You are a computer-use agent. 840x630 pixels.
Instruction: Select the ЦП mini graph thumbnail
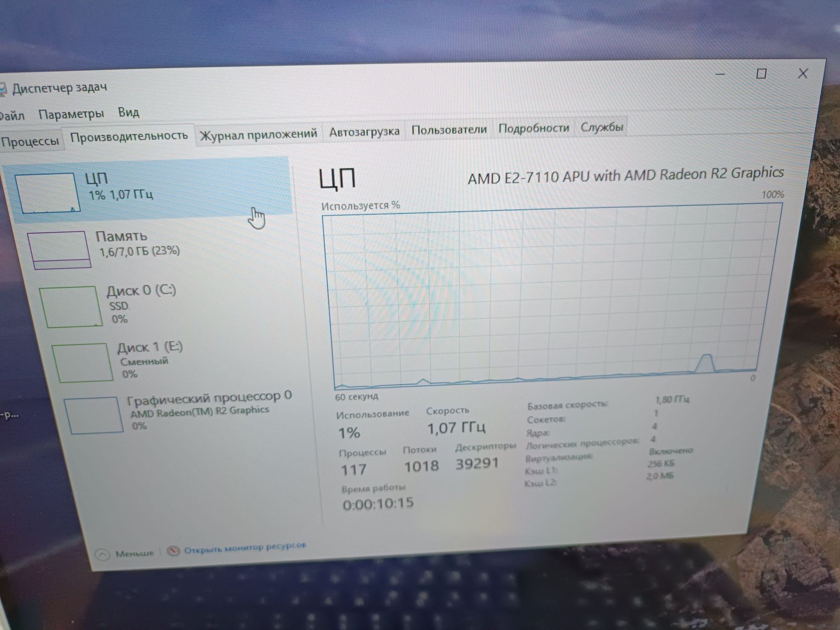point(47,193)
